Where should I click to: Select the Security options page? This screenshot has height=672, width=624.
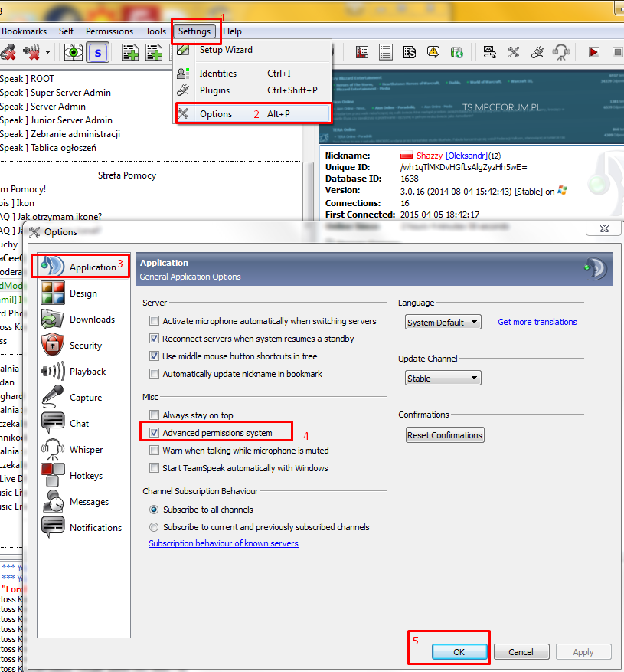83,346
